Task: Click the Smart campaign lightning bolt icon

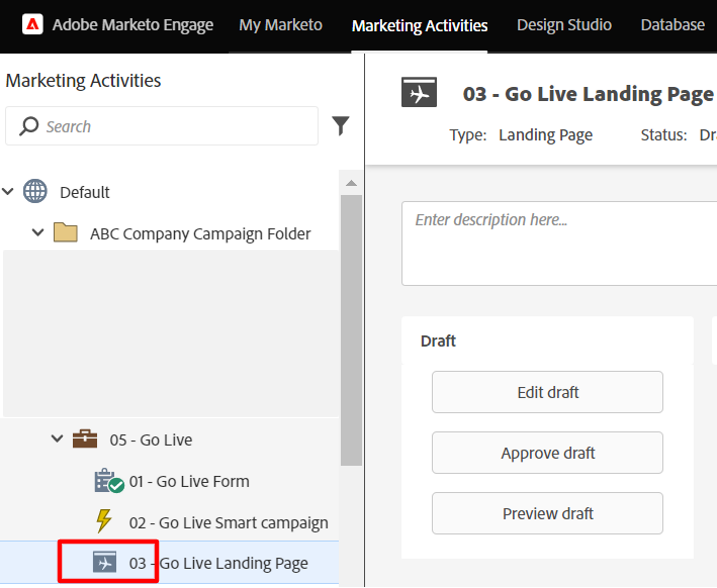Action: coord(104,521)
